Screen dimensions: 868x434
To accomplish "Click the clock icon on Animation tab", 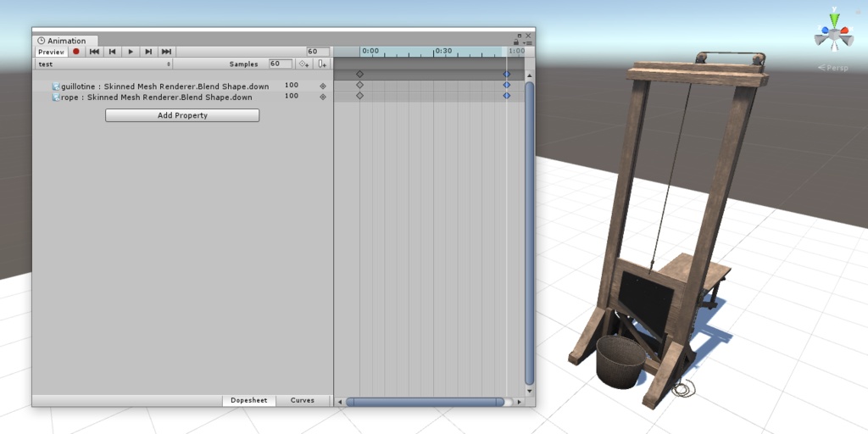I will (x=41, y=41).
